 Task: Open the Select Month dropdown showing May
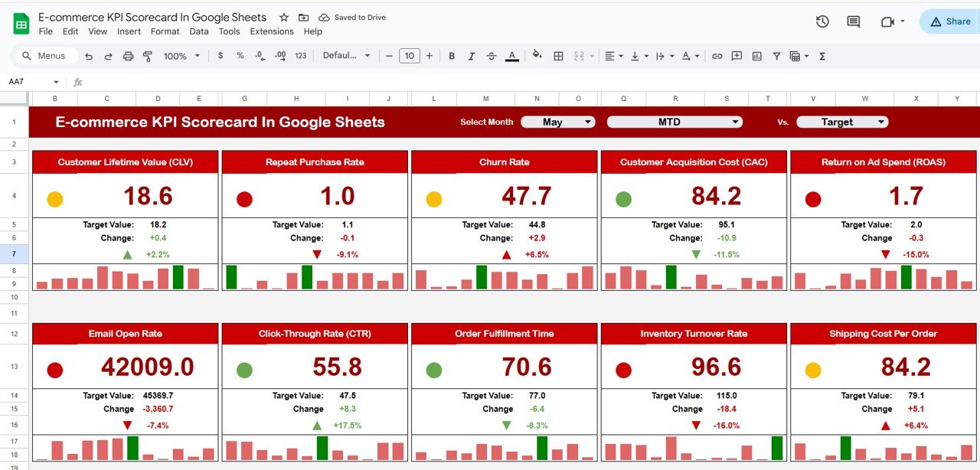[557, 121]
